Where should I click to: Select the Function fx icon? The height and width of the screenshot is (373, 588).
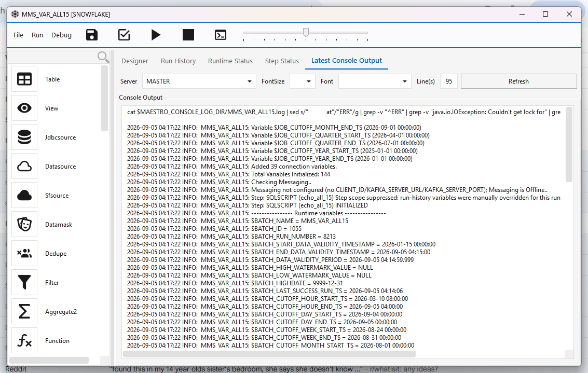coord(24,340)
